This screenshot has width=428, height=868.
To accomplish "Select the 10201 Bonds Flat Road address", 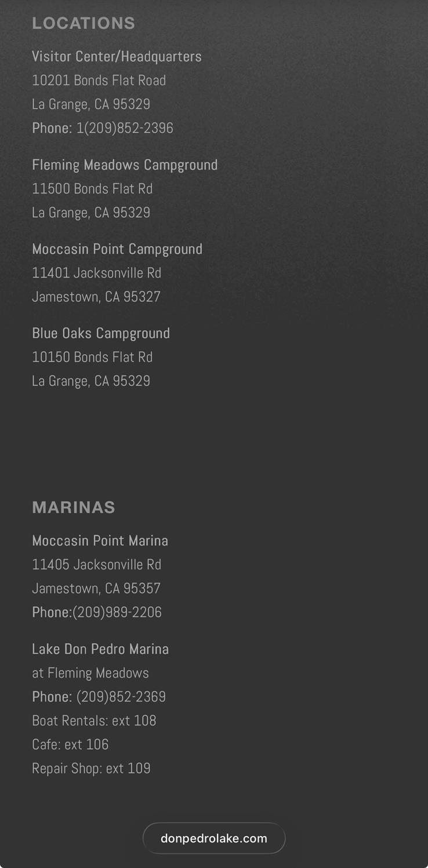I will [99, 81].
